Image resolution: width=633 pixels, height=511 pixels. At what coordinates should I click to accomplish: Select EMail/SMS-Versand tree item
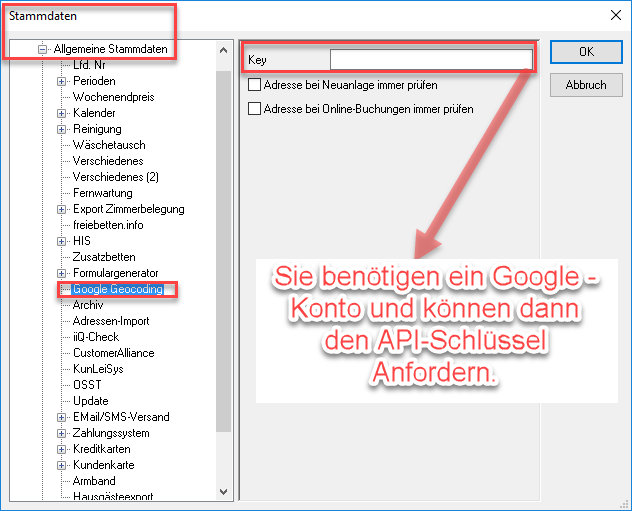pyautogui.click(x=121, y=417)
